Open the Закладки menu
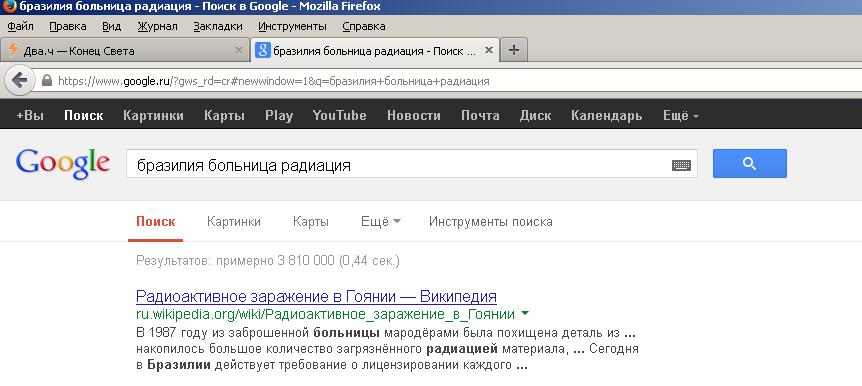The width and height of the screenshot is (862, 386). [x=218, y=26]
